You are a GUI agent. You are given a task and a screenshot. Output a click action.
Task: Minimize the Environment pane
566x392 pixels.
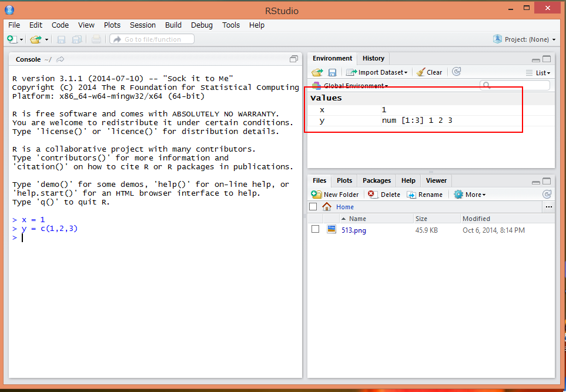[x=536, y=59]
